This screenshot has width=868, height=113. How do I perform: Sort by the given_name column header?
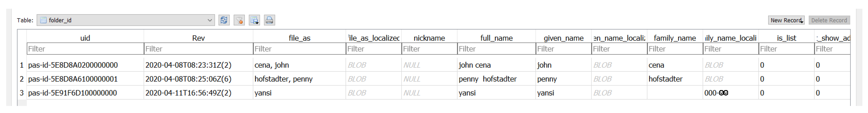563,38
